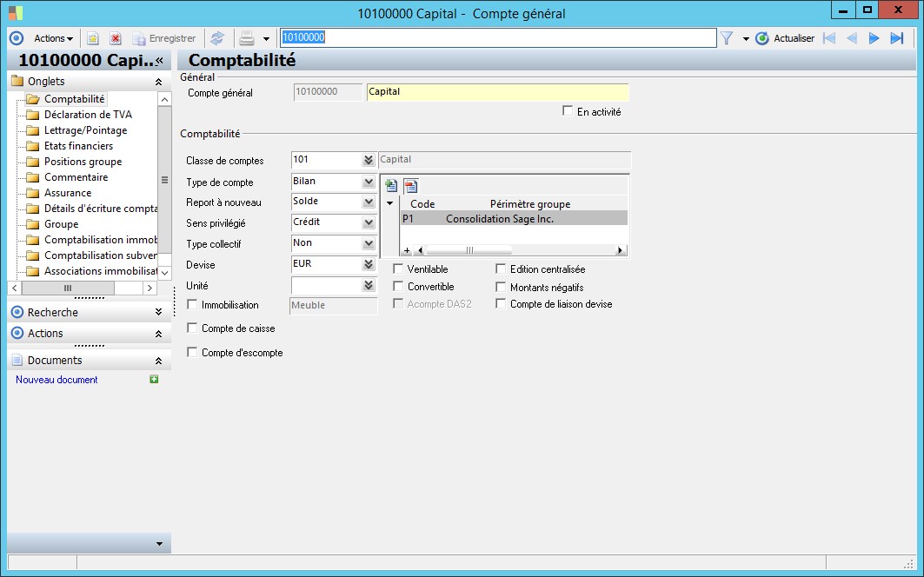Click the Actualiser refresh button
Viewport: 924px width, 577px height.
click(x=785, y=38)
